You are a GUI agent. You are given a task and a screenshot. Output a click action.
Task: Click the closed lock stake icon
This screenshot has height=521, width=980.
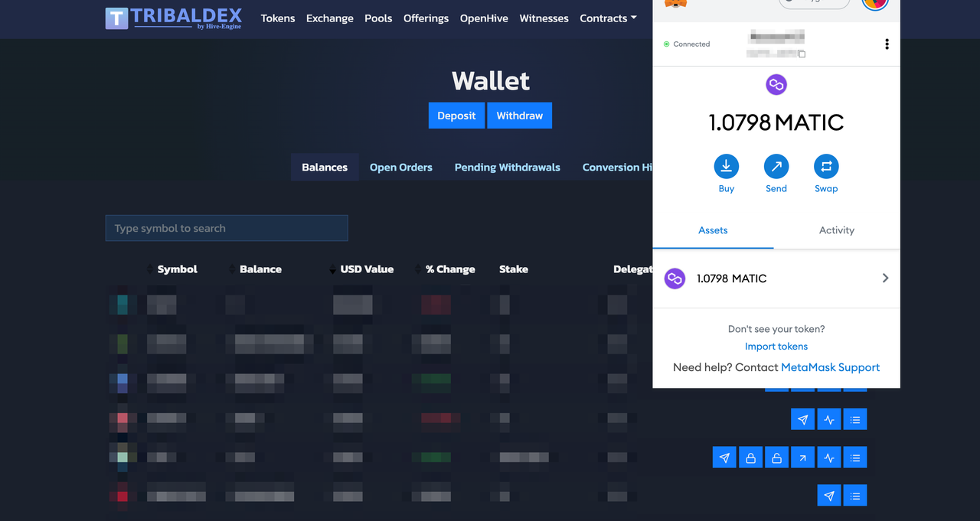751,458
